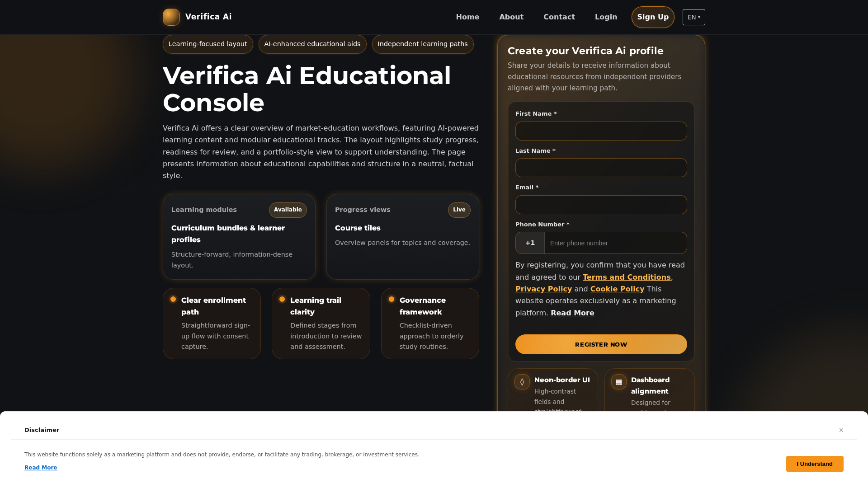Click the Neon-border UI icon
The height and width of the screenshot is (488, 868).
(x=522, y=382)
